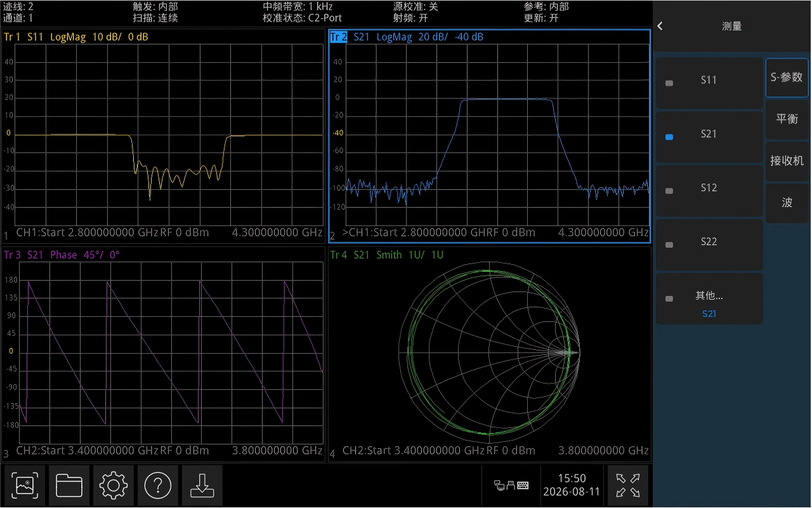This screenshot has height=508, width=812.
Task: Click stop frequency 4.300000000 GHz in window 2
Action: (x=603, y=232)
